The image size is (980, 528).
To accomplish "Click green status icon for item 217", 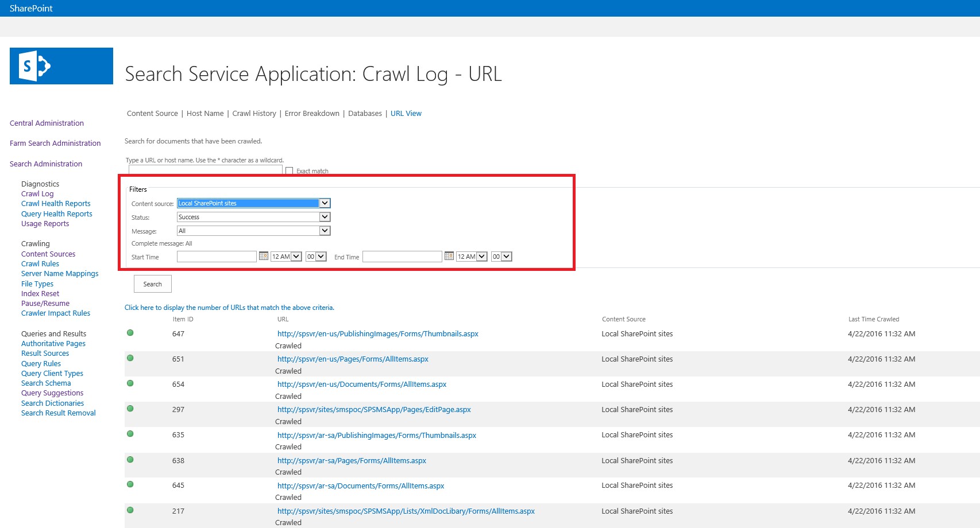I will pos(130,510).
